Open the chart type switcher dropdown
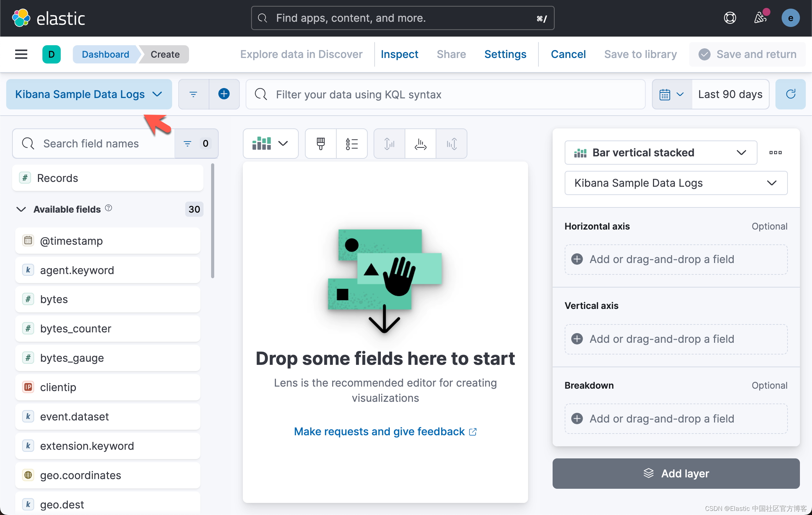Screen dimensions: 812x515 tap(271, 144)
